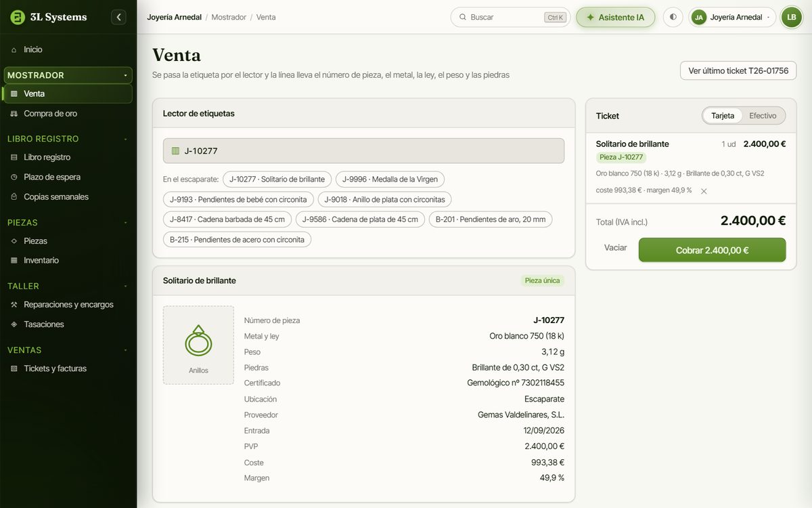Focus the label reader input J-10277
The width and height of the screenshot is (812, 508).
tap(364, 151)
